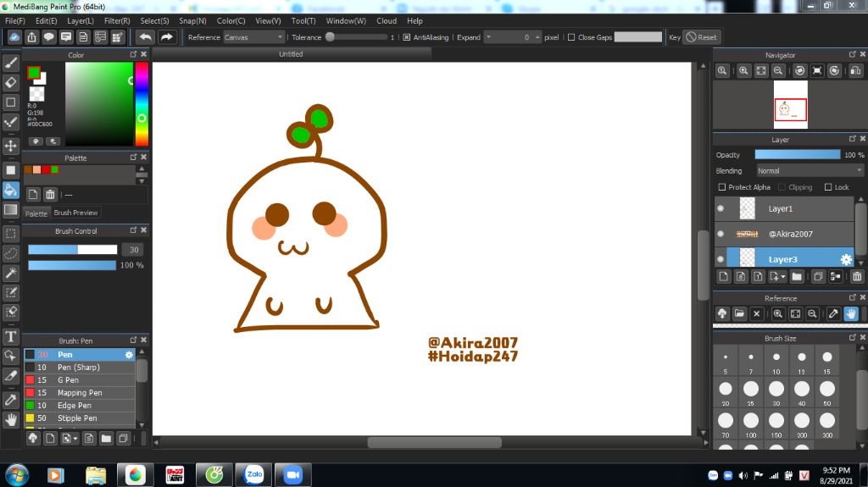Select the Text tool
The image size is (868, 487).
(x=10, y=336)
